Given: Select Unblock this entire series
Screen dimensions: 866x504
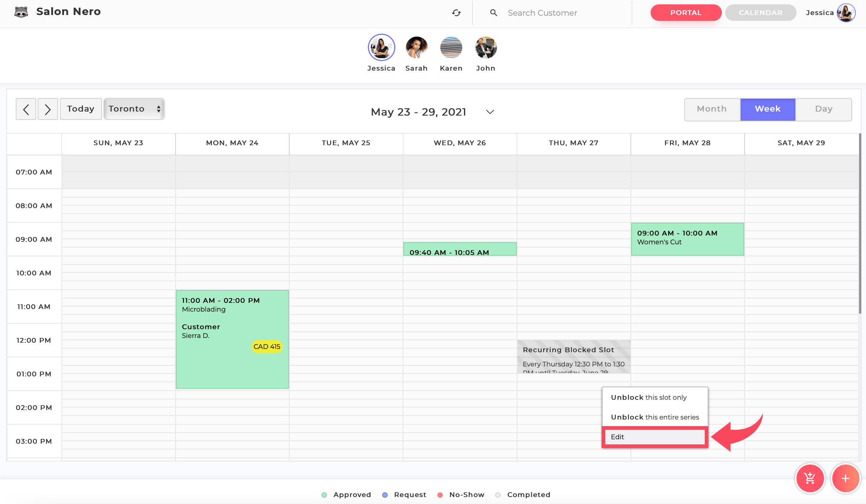Looking at the screenshot, I should 655,417.
